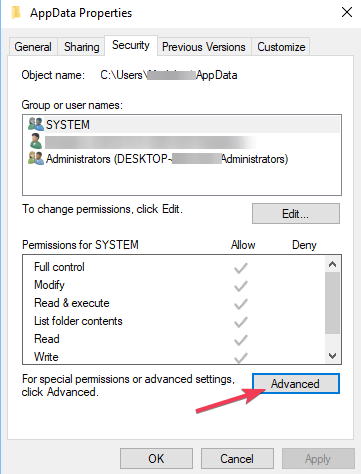Image resolution: width=361 pixels, height=474 pixels.
Task: Click the Edit... permissions button
Action: click(x=296, y=213)
